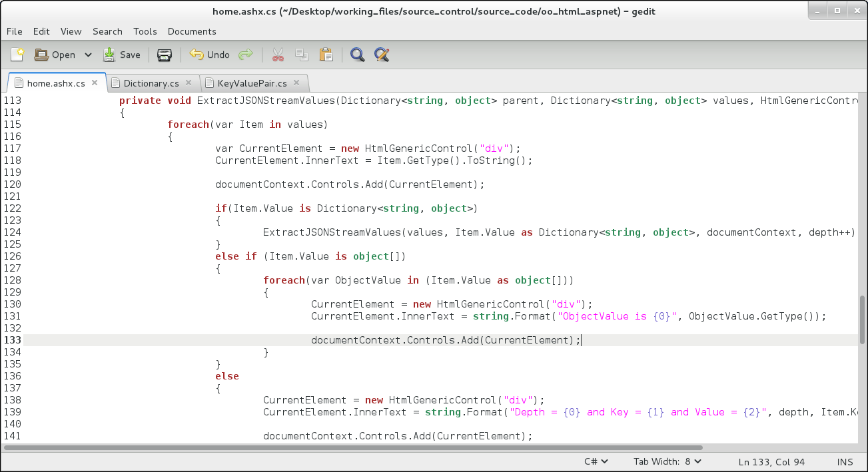The height and width of the screenshot is (472, 868).
Task: Switch to the KeyValuePair.cs tab
Action: click(x=252, y=83)
